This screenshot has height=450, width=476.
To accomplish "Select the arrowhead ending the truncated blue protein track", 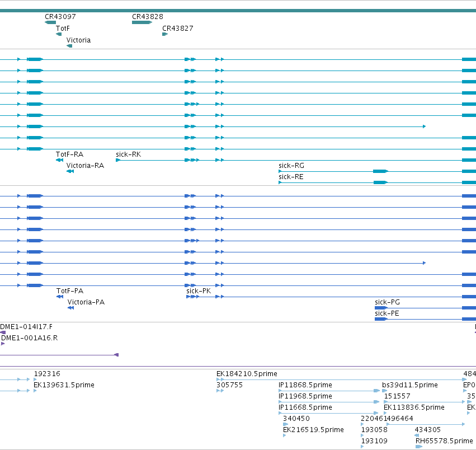I will 424,263.
